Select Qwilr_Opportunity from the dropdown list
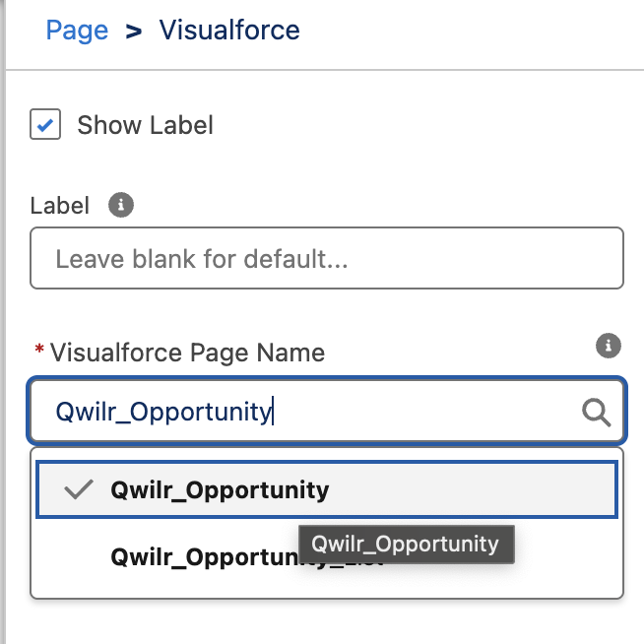 tap(327, 489)
